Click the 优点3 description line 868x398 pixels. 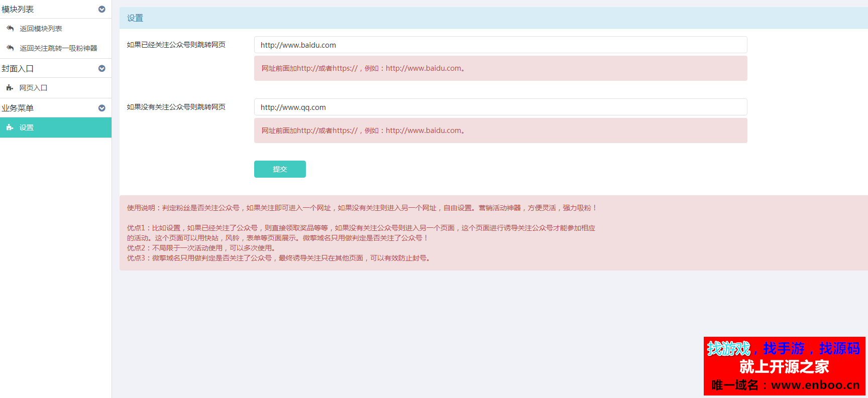click(x=279, y=258)
